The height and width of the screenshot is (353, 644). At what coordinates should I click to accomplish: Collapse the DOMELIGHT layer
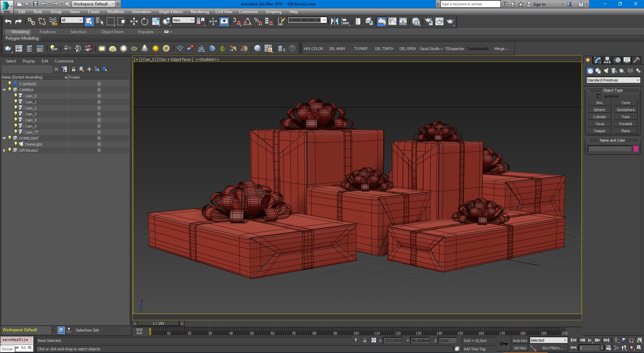(x=4, y=138)
